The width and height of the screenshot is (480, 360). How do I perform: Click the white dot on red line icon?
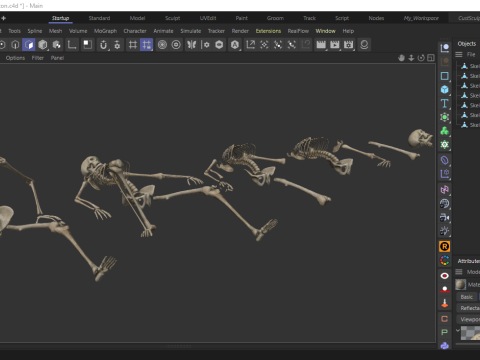(x=445, y=289)
